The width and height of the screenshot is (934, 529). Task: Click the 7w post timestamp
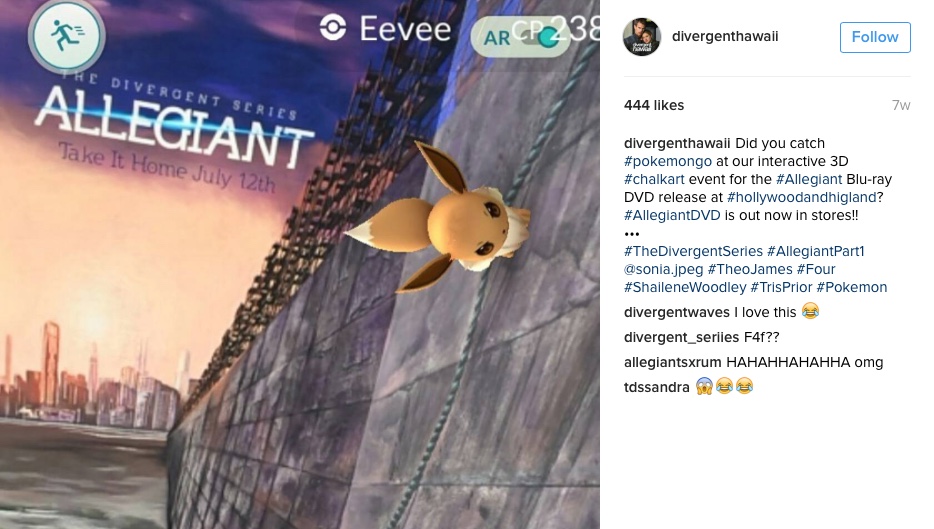pos(901,105)
